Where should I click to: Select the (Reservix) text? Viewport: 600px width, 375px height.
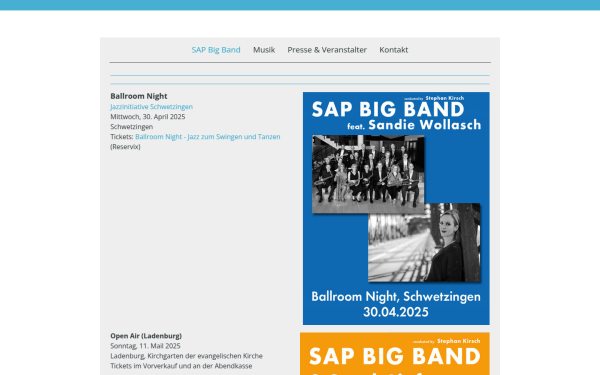(125, 147)
